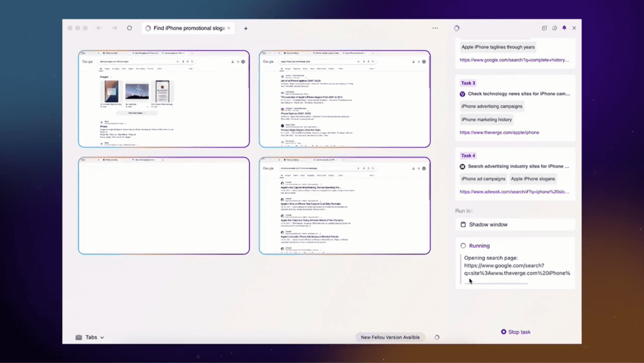Open the Google images results shadow window thumbnail
The width and height of the screenshot is (644, 363).
click(x=164, y=99)
